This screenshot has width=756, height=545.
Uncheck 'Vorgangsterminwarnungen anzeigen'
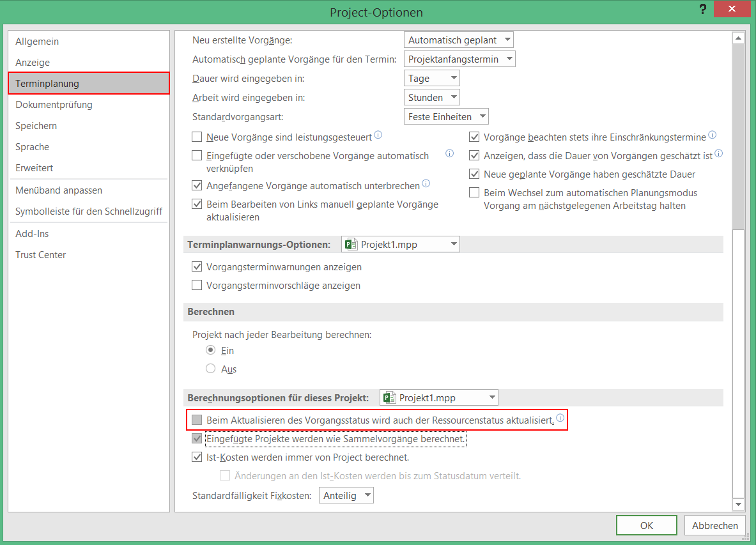click(197, 267)
